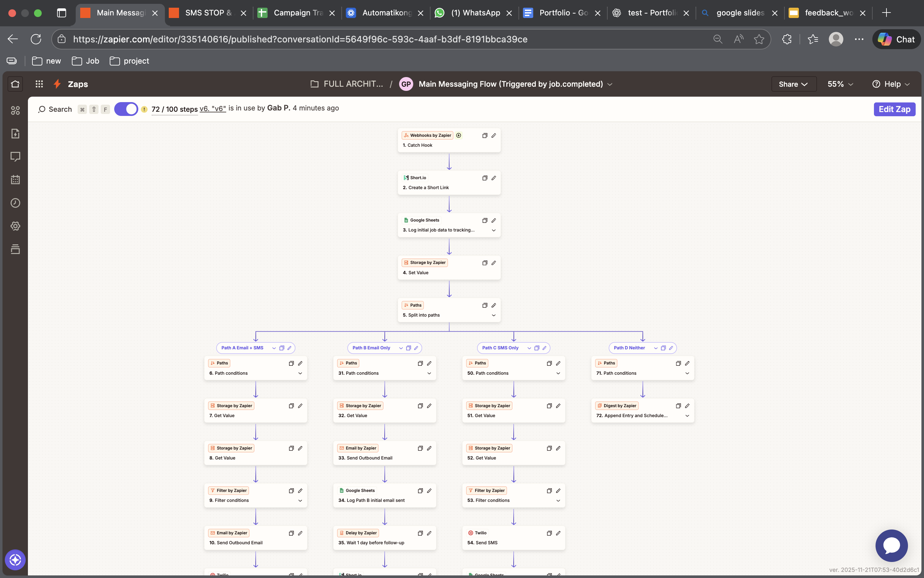Edit the 1. Catch Hook step pencil
924x578 pixels.
[x=494, y=135]
